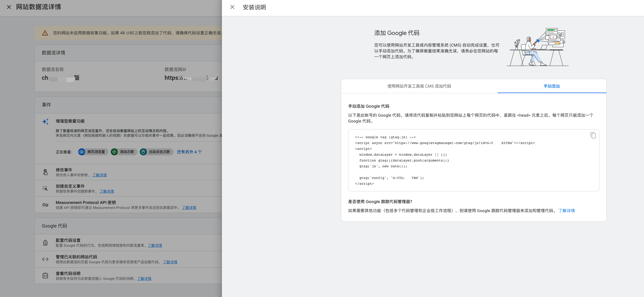Close the 安装说明 panel
The image size is (644, 297).
[232, 7]
